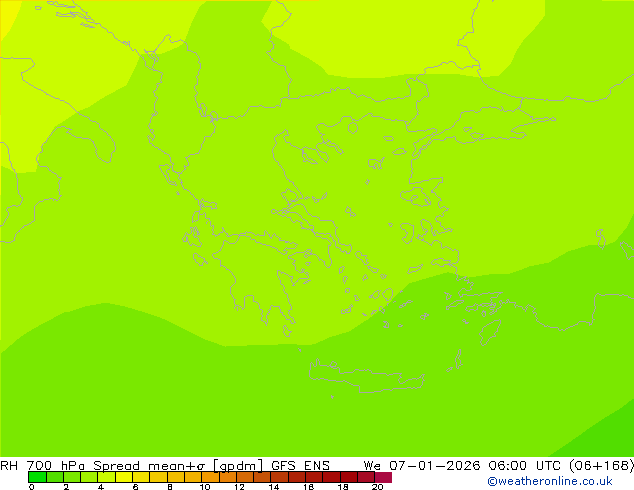Click the yellow legend swatch ending at 6
Viewport: 634px width, 490px height.
124,477
